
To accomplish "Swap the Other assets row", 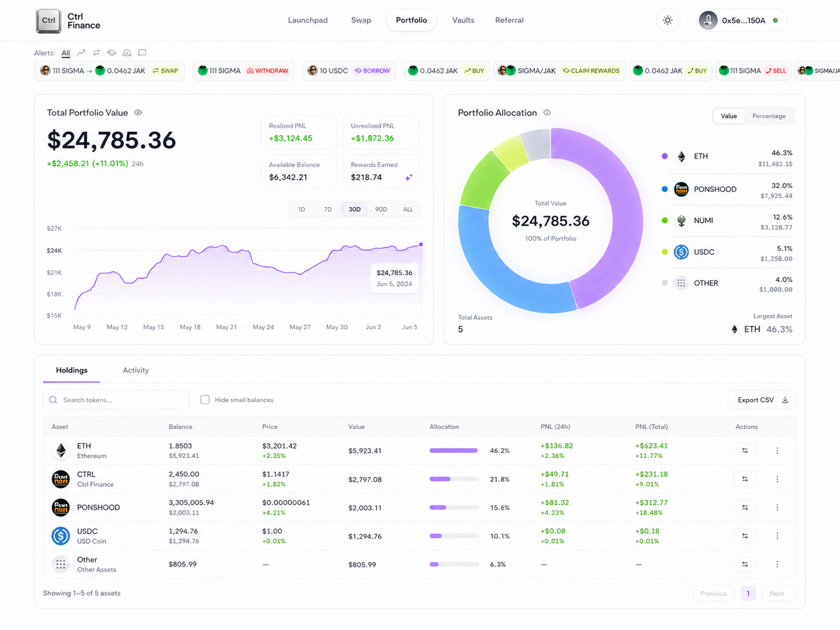I will pyautogui.click(x=745, y=565).
